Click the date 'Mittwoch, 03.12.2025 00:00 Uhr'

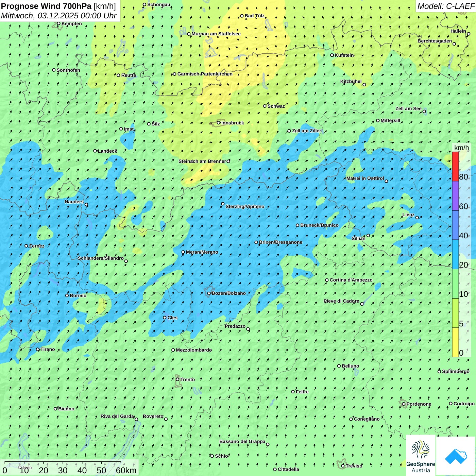[x=58, y=16]
